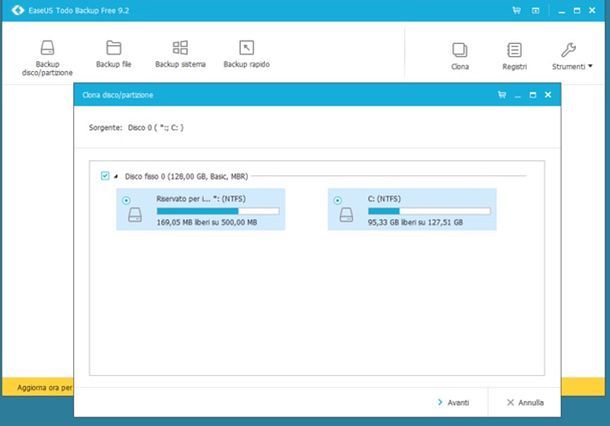Click the 169,05 MB liberi su 500,00 MB text
610x426 pixels.
coord(207,222)
